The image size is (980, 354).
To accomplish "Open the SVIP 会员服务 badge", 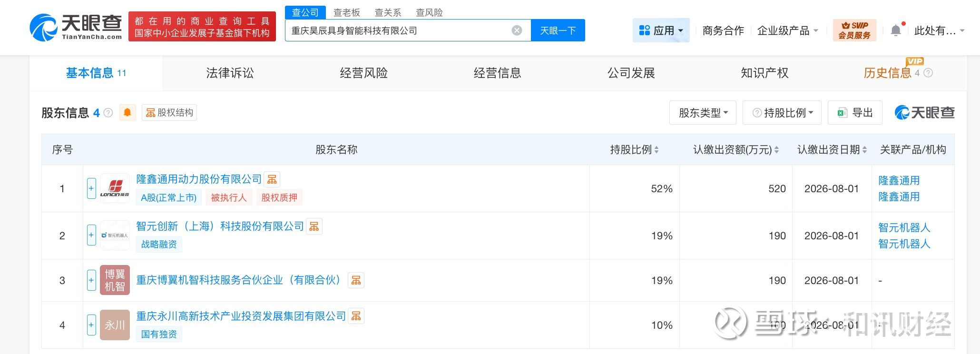I will 854,30.
